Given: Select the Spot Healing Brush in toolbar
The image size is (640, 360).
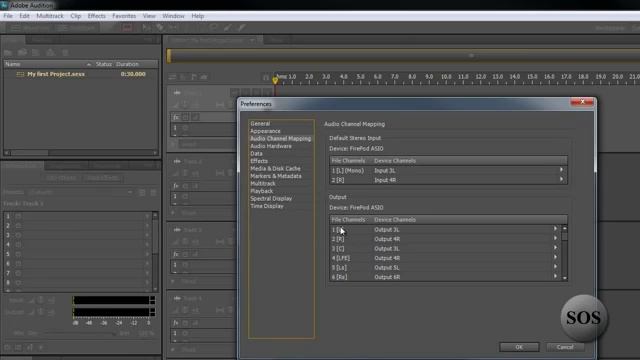Looking at the screenshot, I should click(x=241, y=28).
